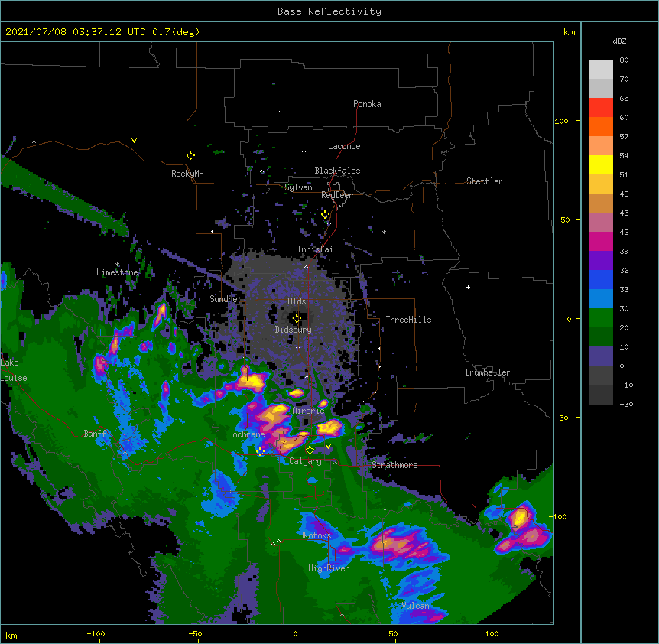
Task: Pick the slate violet 0-10 dBZ legend swatch
Action: pyautogui.click(x=601, y=356)
